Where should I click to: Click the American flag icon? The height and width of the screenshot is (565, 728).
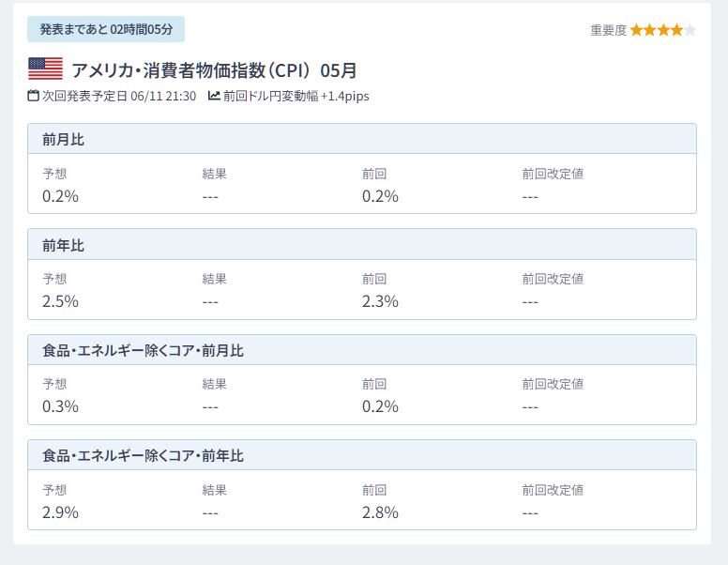(x=45, y=69)
